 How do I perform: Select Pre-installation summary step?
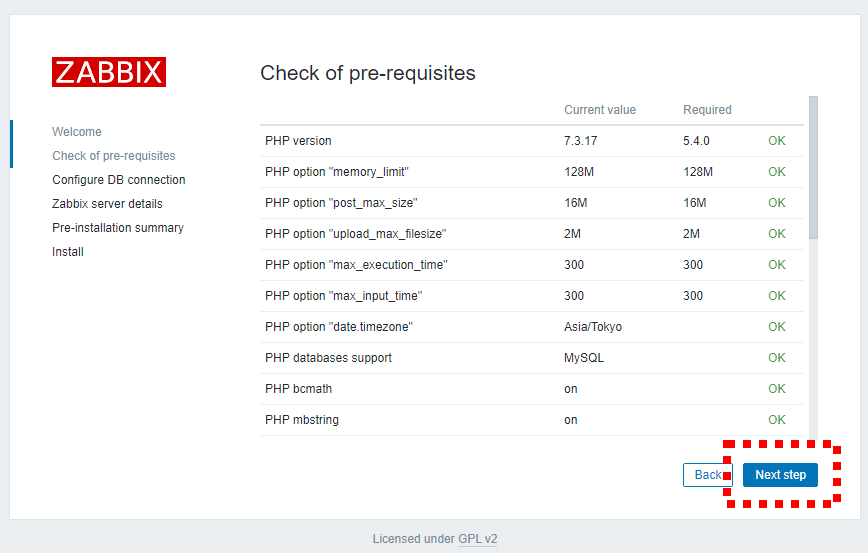(118, 228)
